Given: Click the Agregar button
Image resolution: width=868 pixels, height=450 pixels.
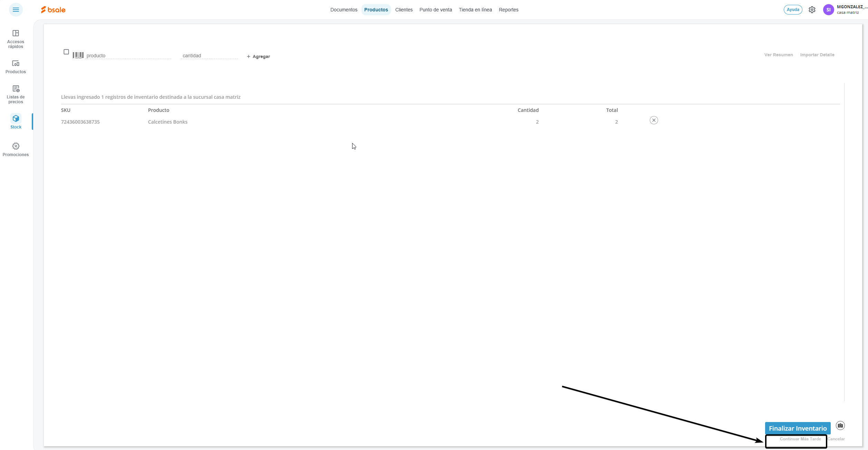Looking at the screenshot, I should pyautogui.click(x=258, y=56).
